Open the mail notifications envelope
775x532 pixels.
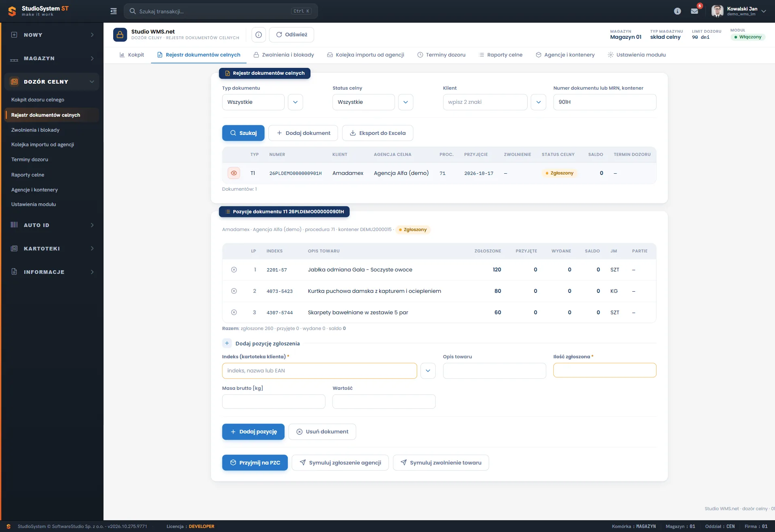coord(695,11)
